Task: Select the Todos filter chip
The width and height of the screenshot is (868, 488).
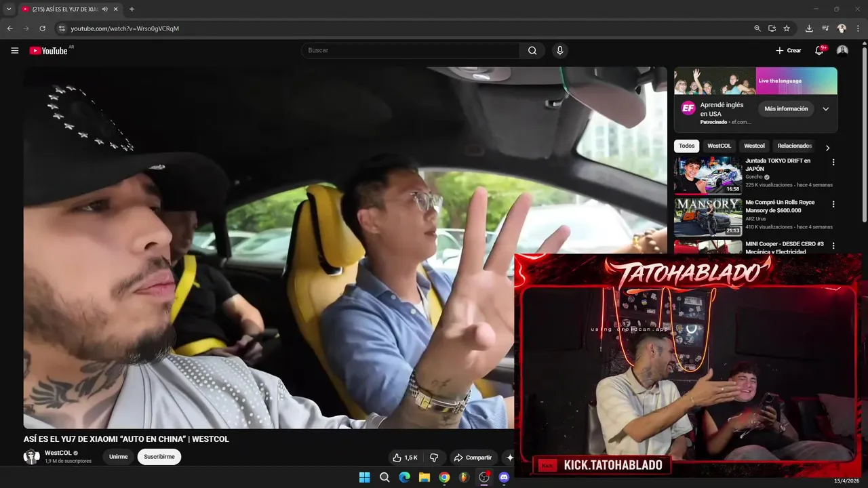Action: (687, 146)
